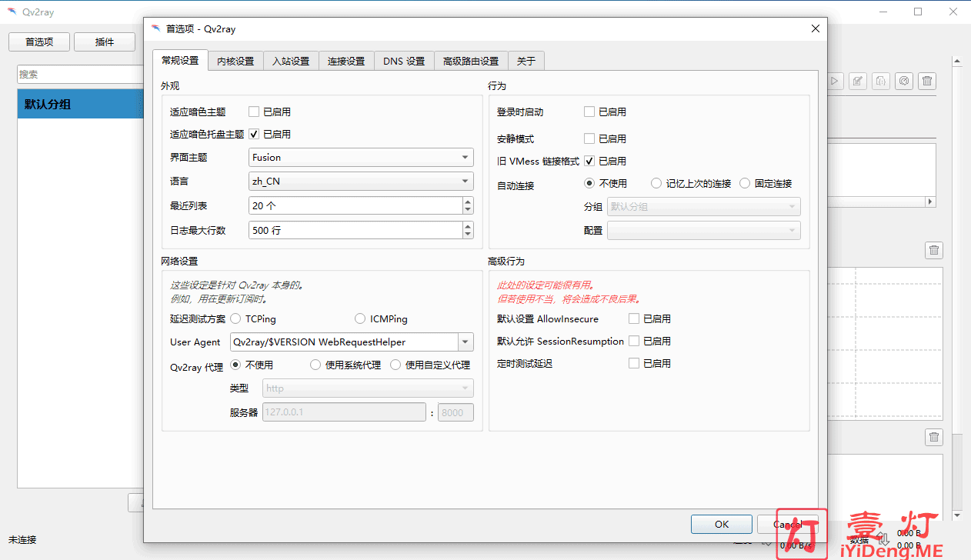
Task: Click the proxy port 8000 field
Action: pyautogui.click(x=455, y=412)
